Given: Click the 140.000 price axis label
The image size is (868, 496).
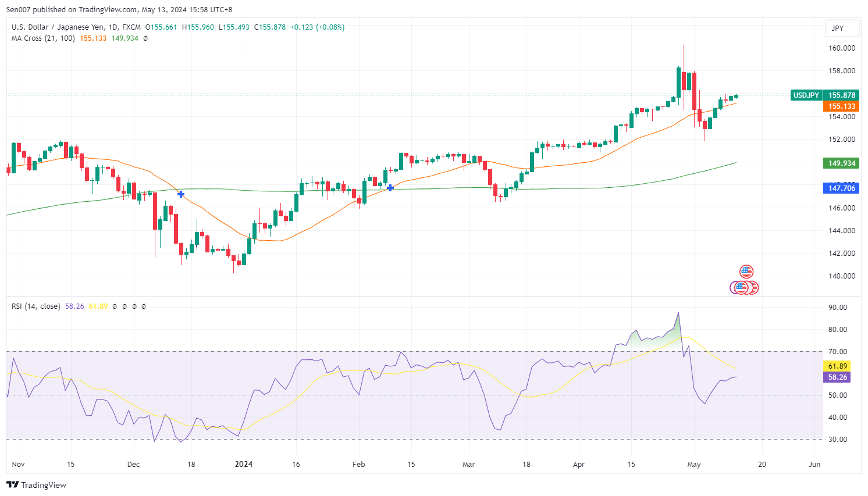Looking at the screenshot, I should pos(842,276).
